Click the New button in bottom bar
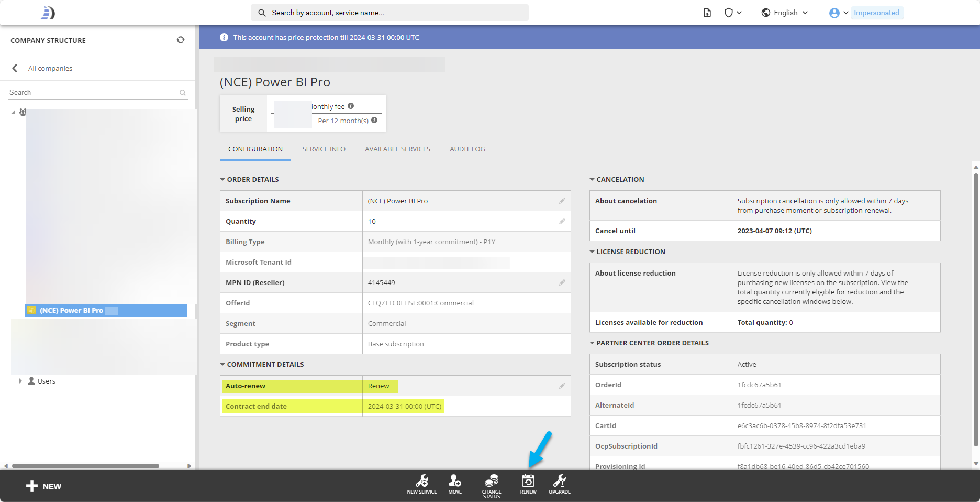980x502 pixels. [x=44, y=486]
